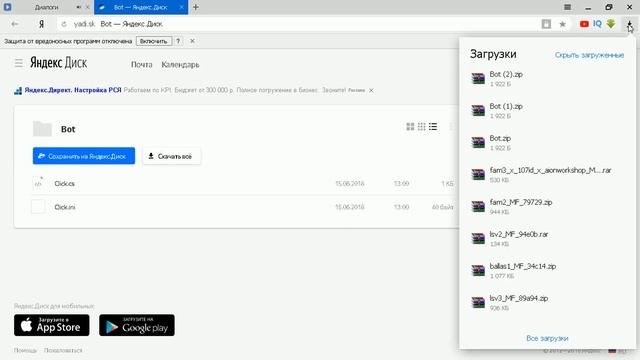640x360 pixels.
Task: Open the Почта link
Action: tap(142, 64)
